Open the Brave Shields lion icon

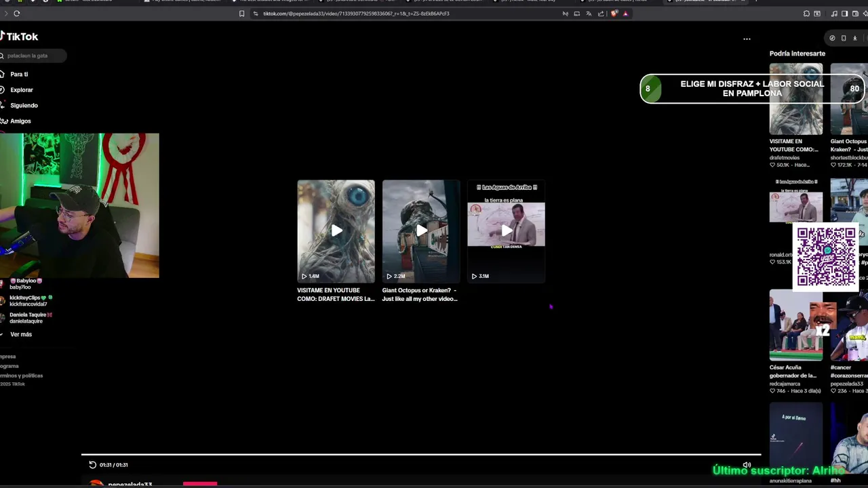(614, 14)
